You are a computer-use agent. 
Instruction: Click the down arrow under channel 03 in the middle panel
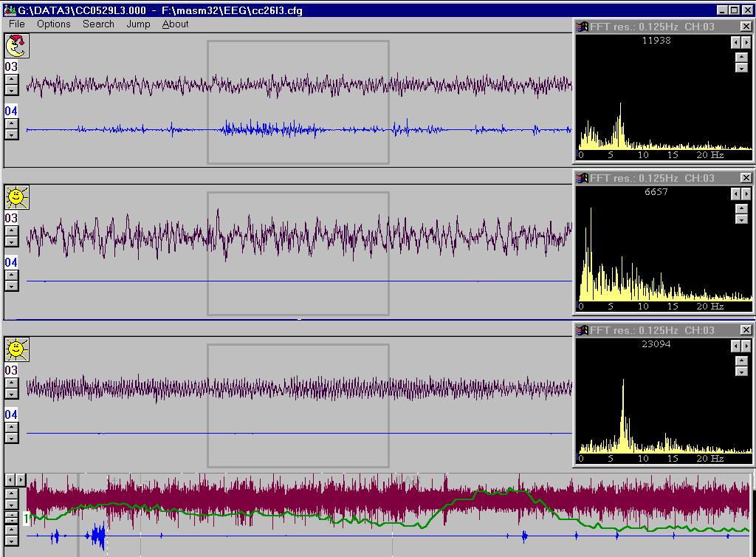pyautogui.click(x=12, y=242)
